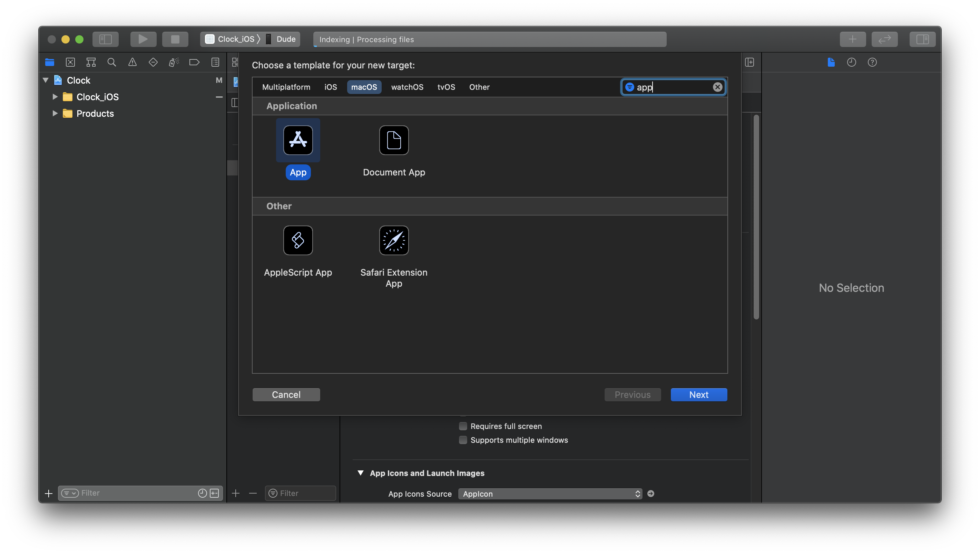Expand the Products folder
Viewport: 980px width, 554px height.
click(55, 114)
